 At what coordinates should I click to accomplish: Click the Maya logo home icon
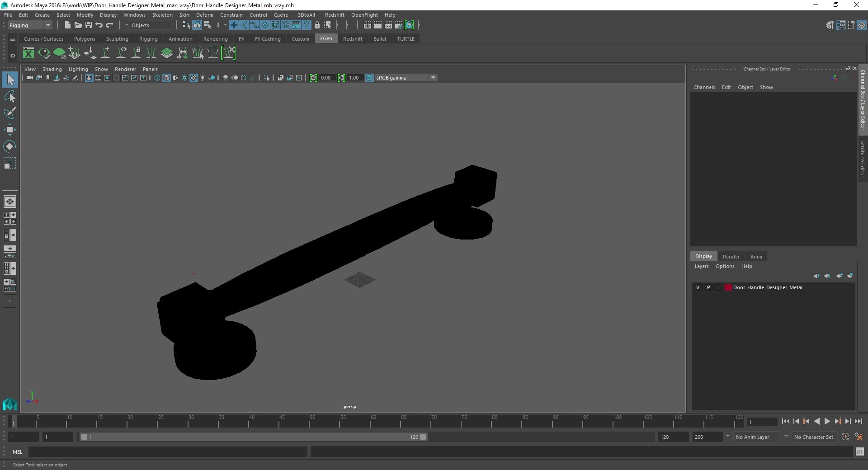coord(10,403)
